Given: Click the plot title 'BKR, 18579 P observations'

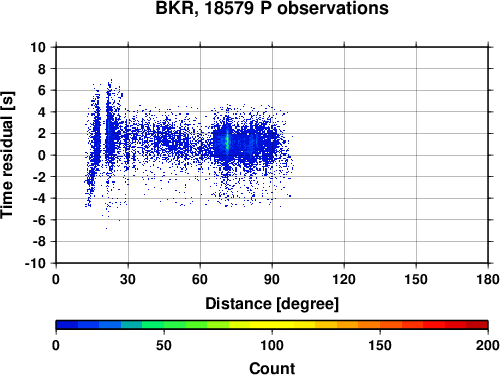Looking at the screenshot, I should [x=272, y=8].
